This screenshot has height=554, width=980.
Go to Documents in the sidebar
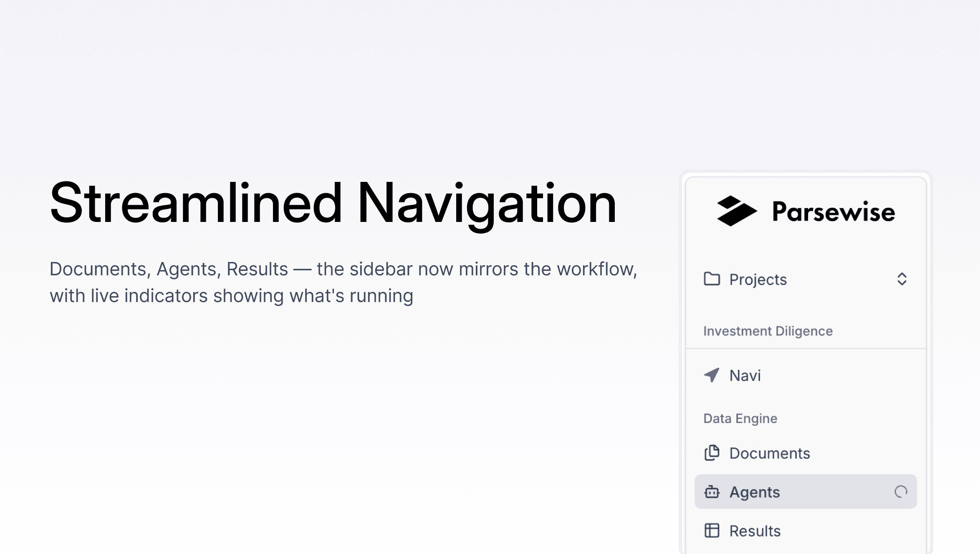click(769, 453)
